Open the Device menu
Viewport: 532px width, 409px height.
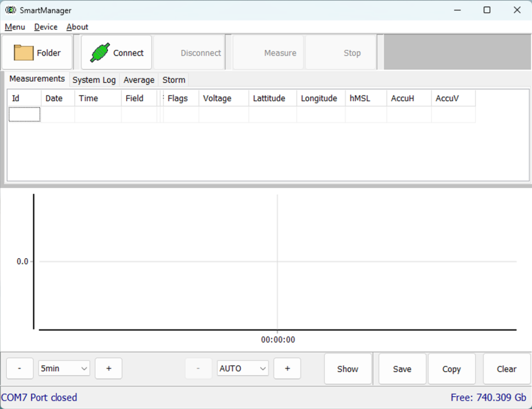click(46, 27)
